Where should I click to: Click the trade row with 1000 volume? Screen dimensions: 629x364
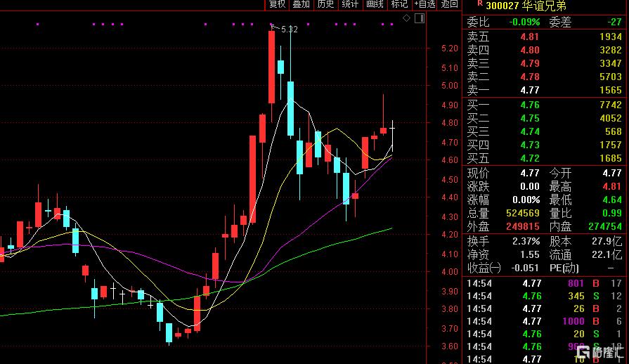pyautogui.click(x=544, y=320)
